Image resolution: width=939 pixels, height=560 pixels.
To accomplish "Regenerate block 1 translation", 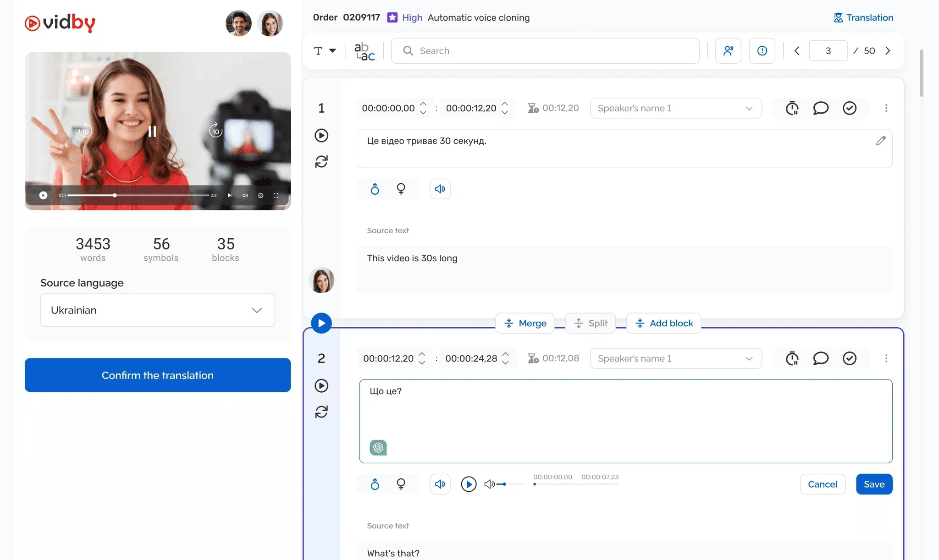I will (x=321, y=162).
